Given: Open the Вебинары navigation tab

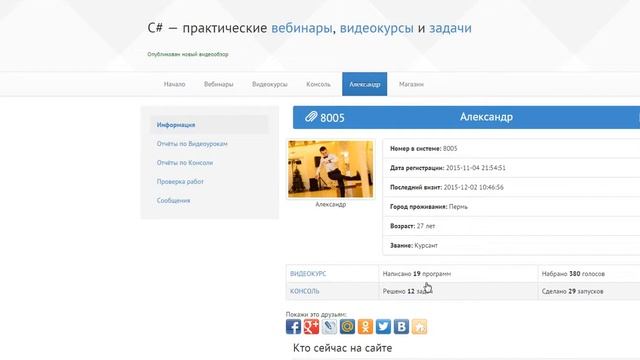Looking at the screenshot, I should (218, 84).
